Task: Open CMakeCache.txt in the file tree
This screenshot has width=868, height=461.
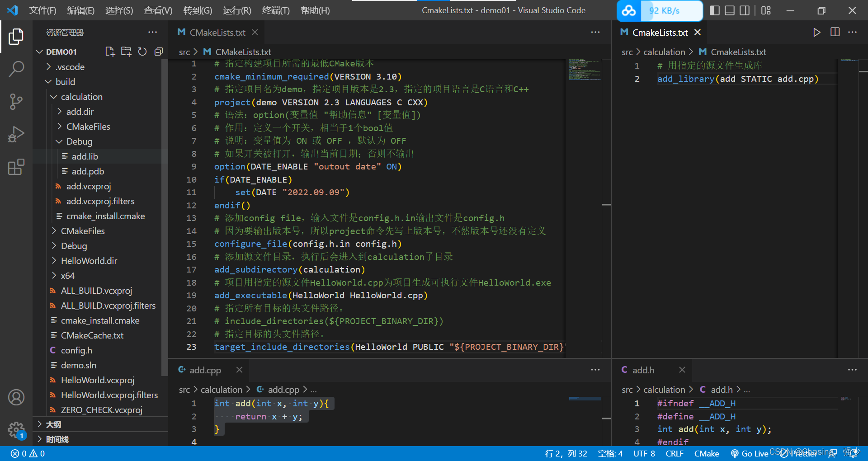Action: [x=92, y=335]
